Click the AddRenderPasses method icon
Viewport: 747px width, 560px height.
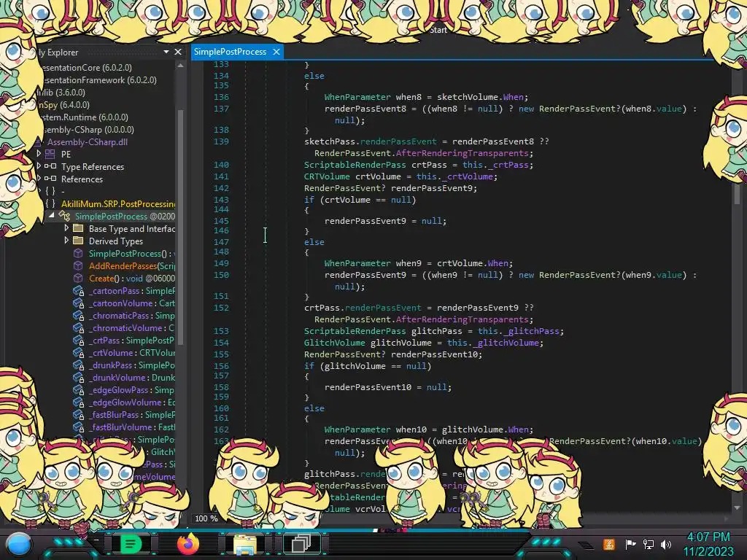point(78,265)
